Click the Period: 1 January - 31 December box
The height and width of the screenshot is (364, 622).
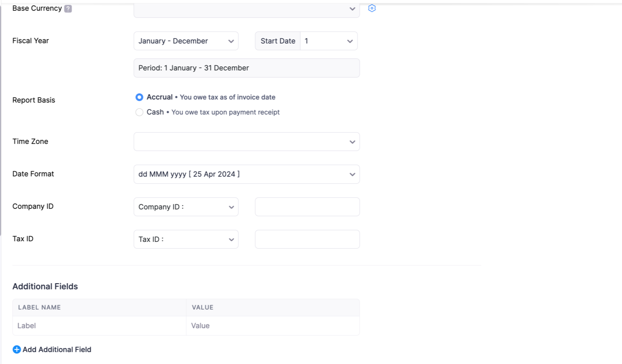coord(246,68)
